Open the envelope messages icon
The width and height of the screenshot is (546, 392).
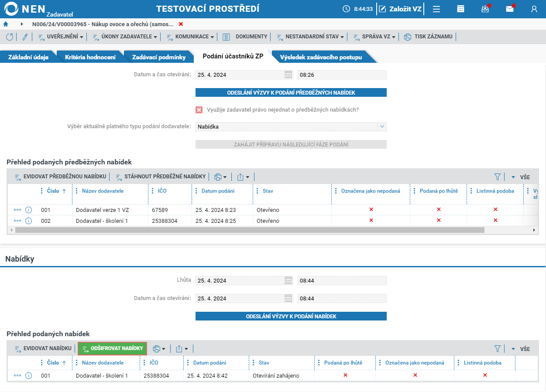509,9
